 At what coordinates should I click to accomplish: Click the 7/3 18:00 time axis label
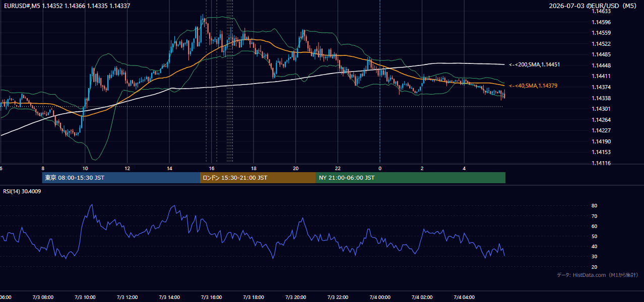click(253, 297)
